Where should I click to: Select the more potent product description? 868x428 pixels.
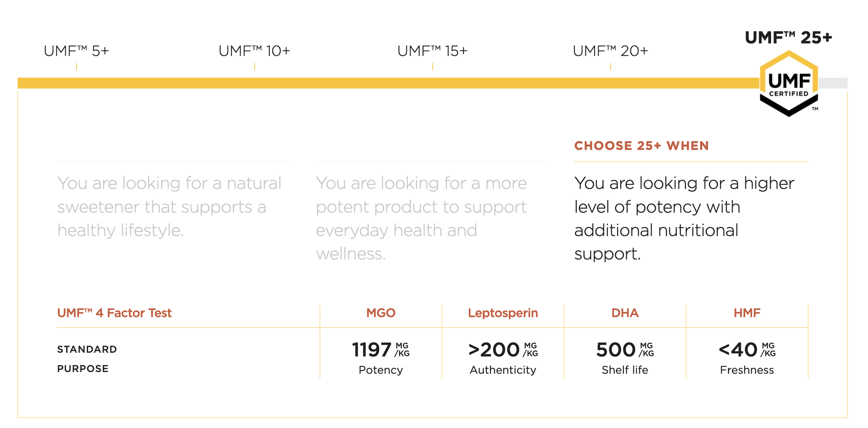421,218
